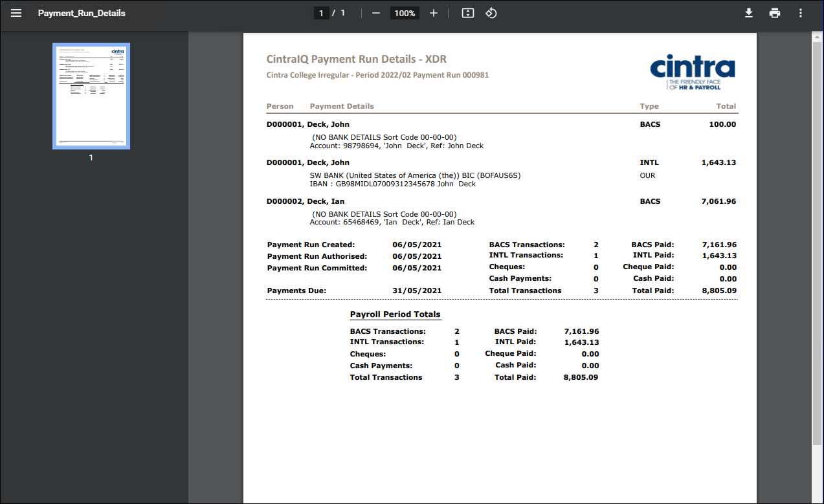Click the 'Type' column header
Viewport: 824px width, 504px height.
649,106
